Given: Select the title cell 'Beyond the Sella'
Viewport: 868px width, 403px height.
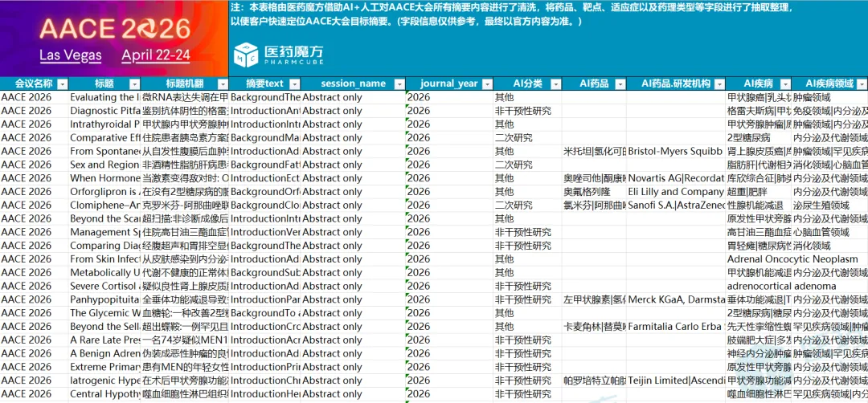Looking at the screenshot, I should tap(105, 326).
